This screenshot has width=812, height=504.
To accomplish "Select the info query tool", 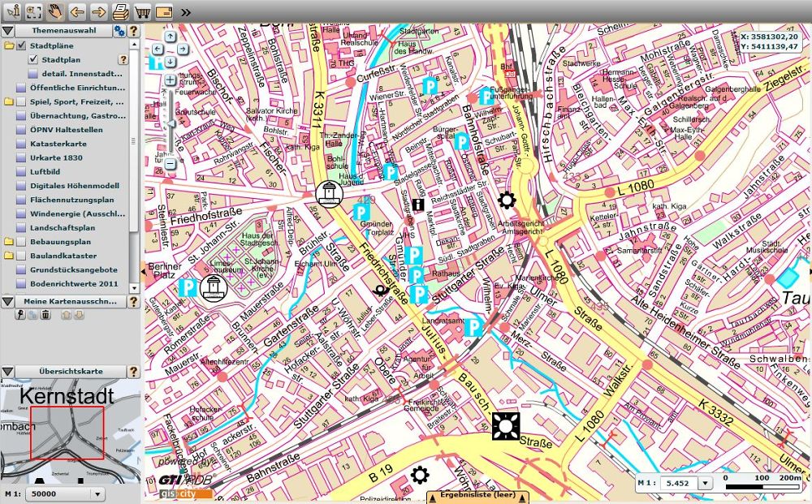I will point(13,11).
